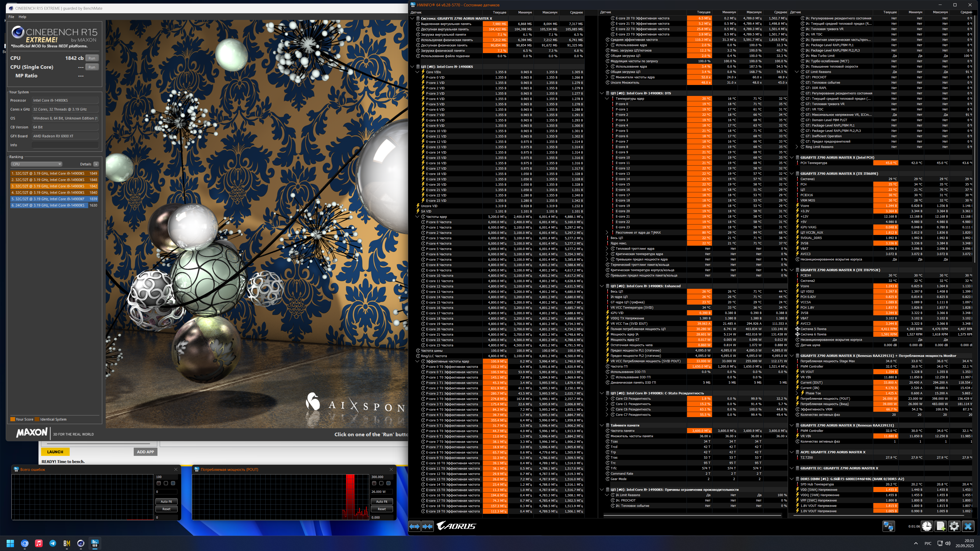Toggle middle checkbox in Всего ошибок graph window
The image size is (980, 551).
point(166,483)
